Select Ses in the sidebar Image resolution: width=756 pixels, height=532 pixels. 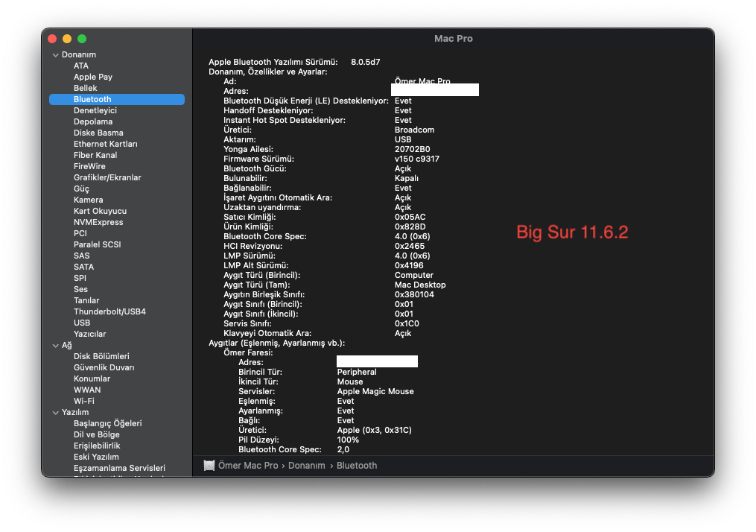tap(80, 289)
